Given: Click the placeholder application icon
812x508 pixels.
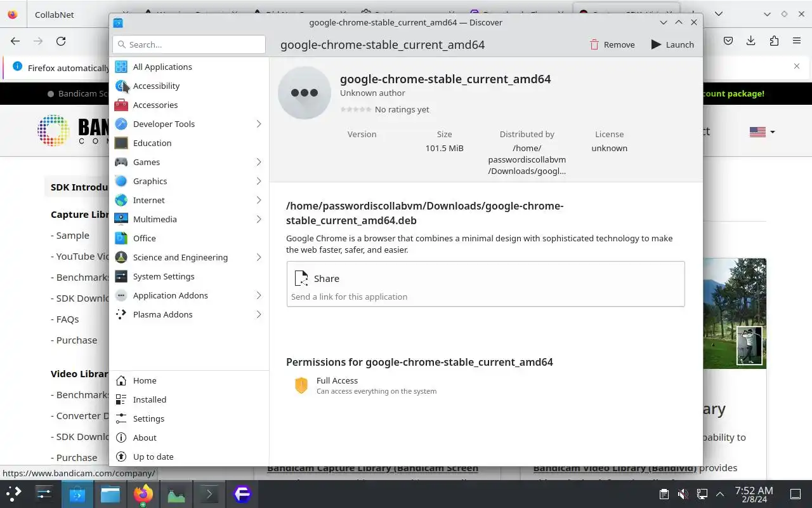Looking at the screenshot, I should pos(304,93).
